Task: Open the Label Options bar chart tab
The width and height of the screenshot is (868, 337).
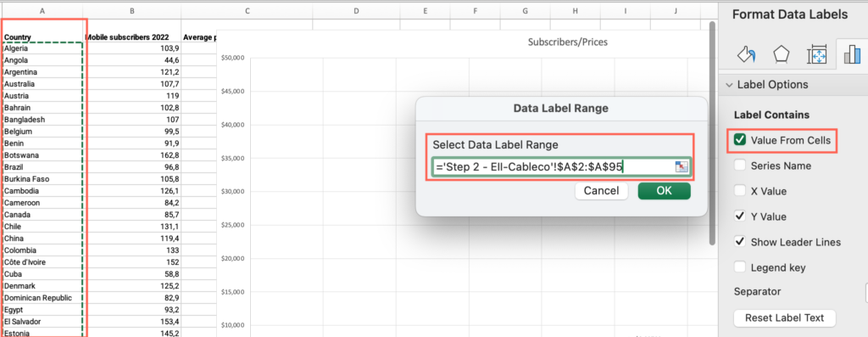Action: [851, 54]
